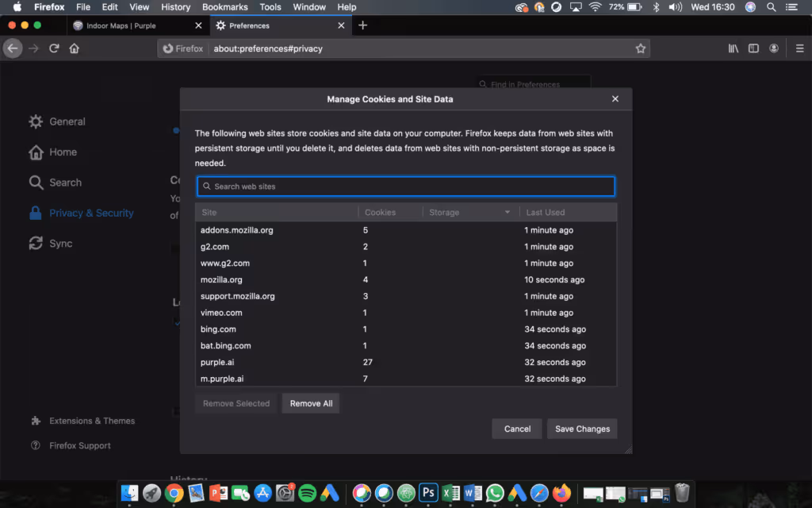Open Search preferences in the sidebar
This screenshot has height=508, width=812.
[x=56, y=183]
